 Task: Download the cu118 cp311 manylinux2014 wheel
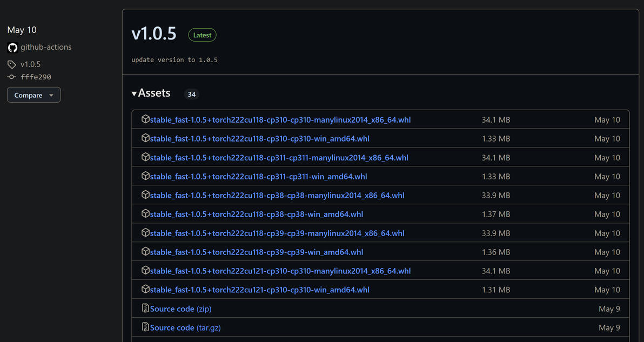[x=279, y=158]
